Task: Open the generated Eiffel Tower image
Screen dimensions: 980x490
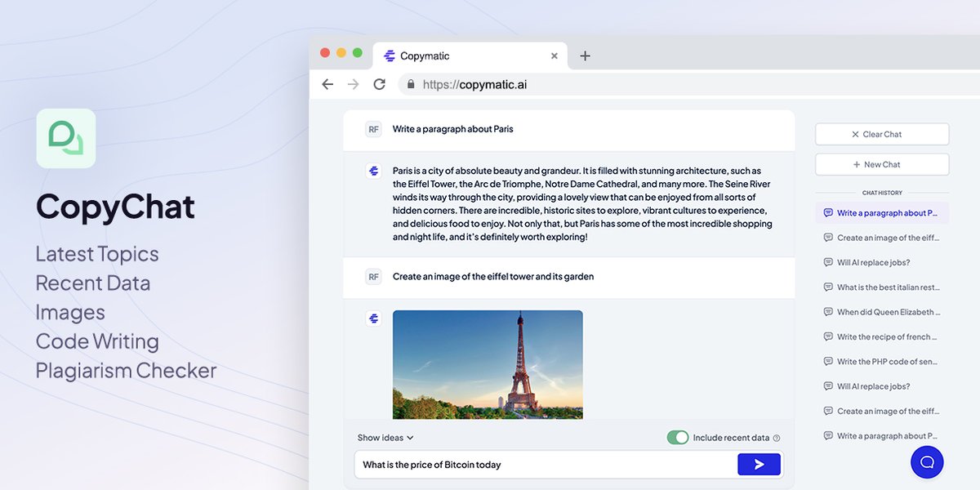Action: tap(488, 364)
